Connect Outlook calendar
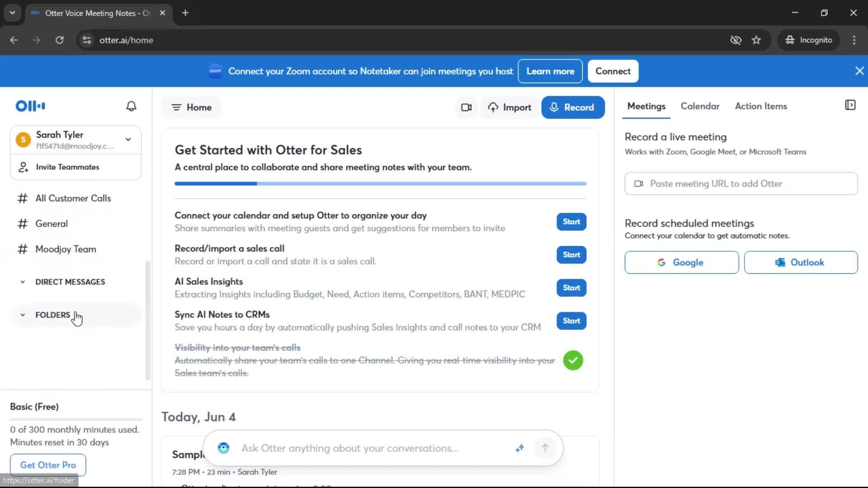The image size is (868, 488). point(801,263)
